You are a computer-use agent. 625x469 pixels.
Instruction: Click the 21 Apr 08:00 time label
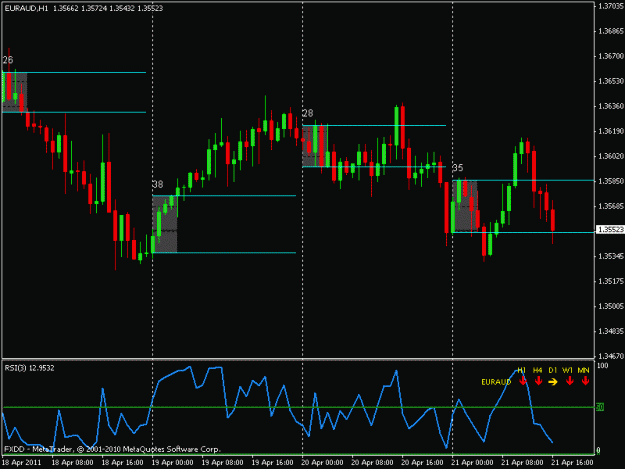coord(522,463)
